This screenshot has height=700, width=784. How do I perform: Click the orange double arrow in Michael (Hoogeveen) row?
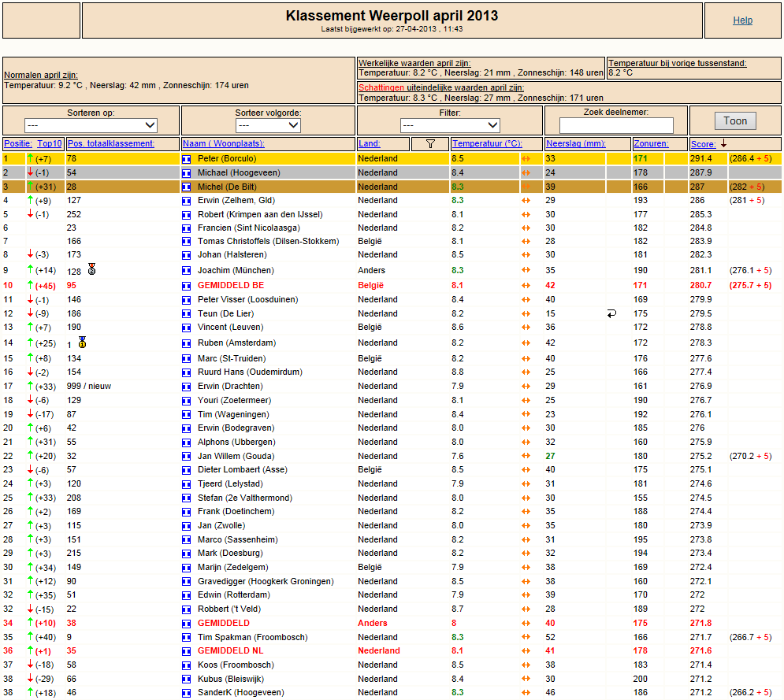526,173
